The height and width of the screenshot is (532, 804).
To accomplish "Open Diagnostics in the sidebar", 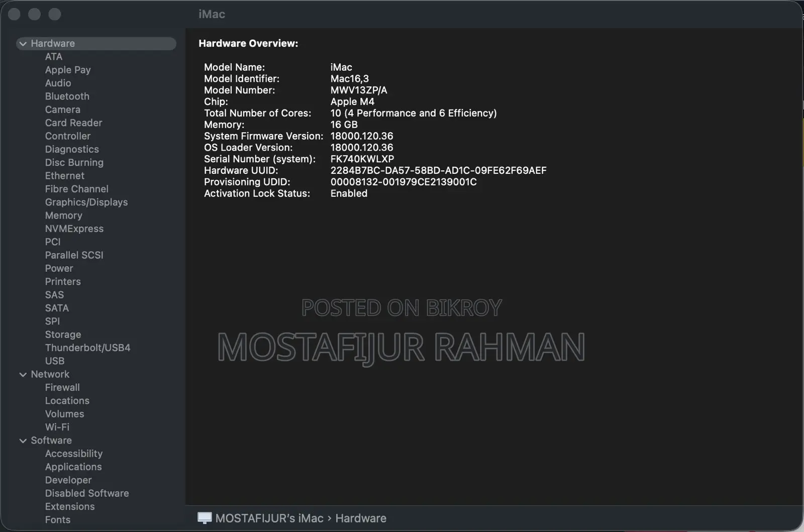I will 72,149.
